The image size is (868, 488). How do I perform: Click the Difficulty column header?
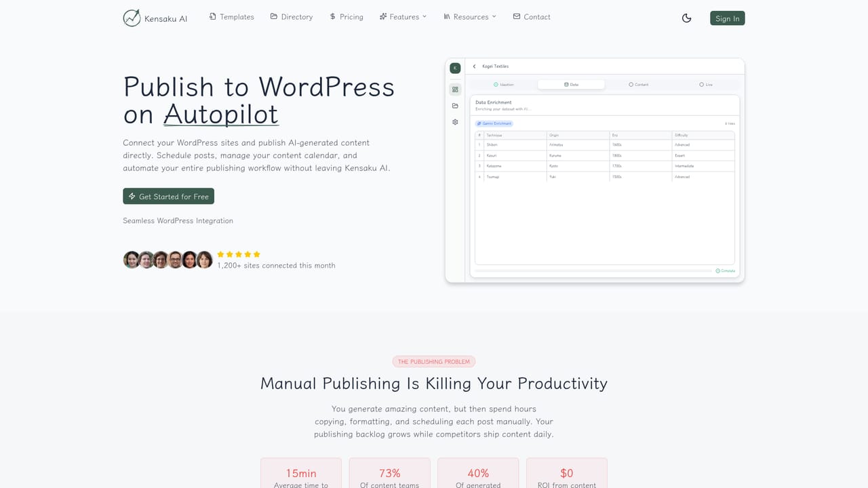pos(703,136)
